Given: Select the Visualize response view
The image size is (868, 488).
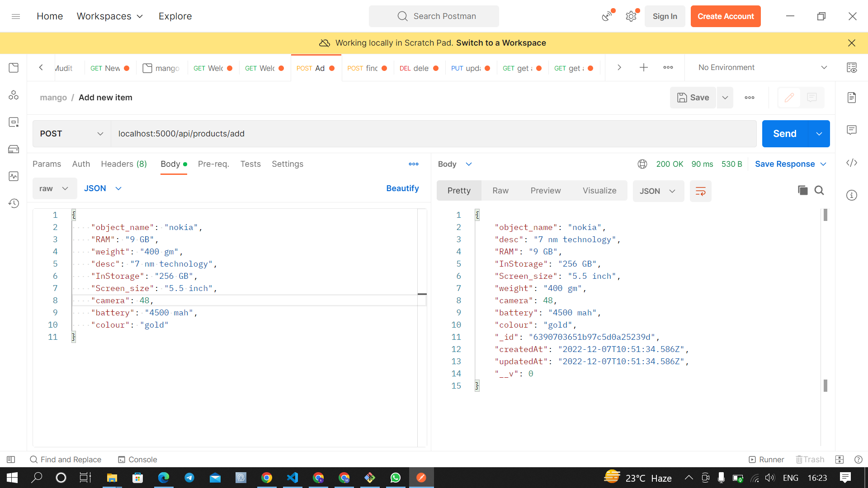Looking at the screenshot, I should (x=599, y=190).
